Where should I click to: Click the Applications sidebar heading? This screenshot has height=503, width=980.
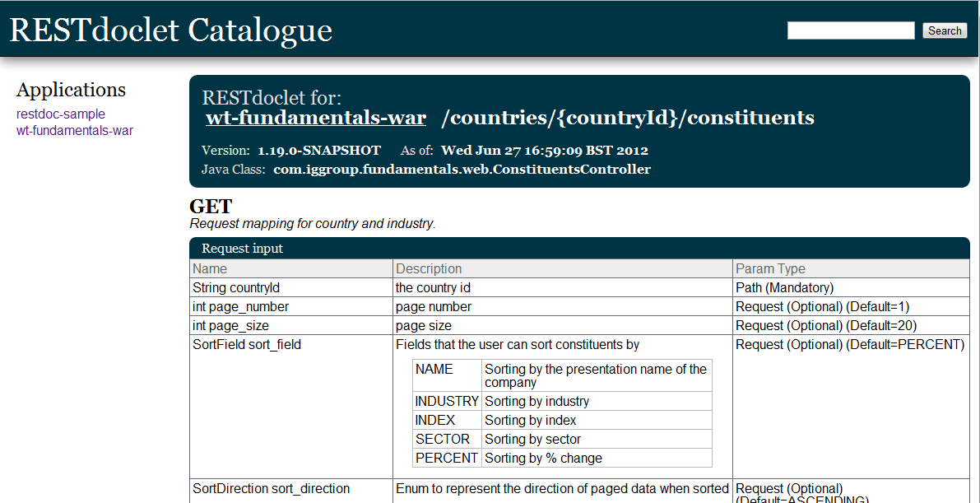(72, 90)
